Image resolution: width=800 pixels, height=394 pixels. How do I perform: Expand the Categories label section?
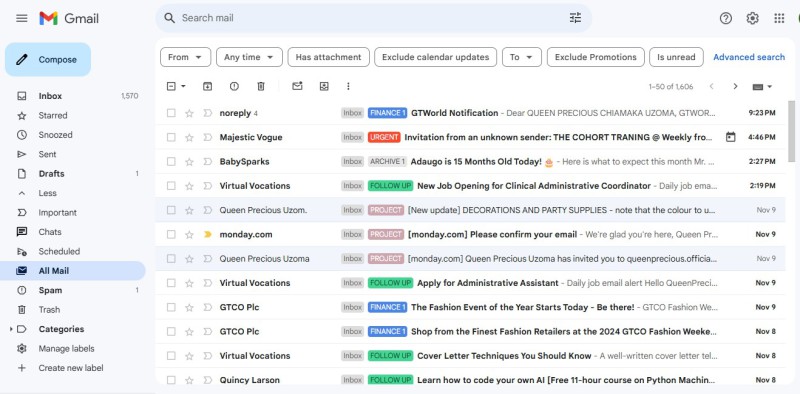point(11,329)
